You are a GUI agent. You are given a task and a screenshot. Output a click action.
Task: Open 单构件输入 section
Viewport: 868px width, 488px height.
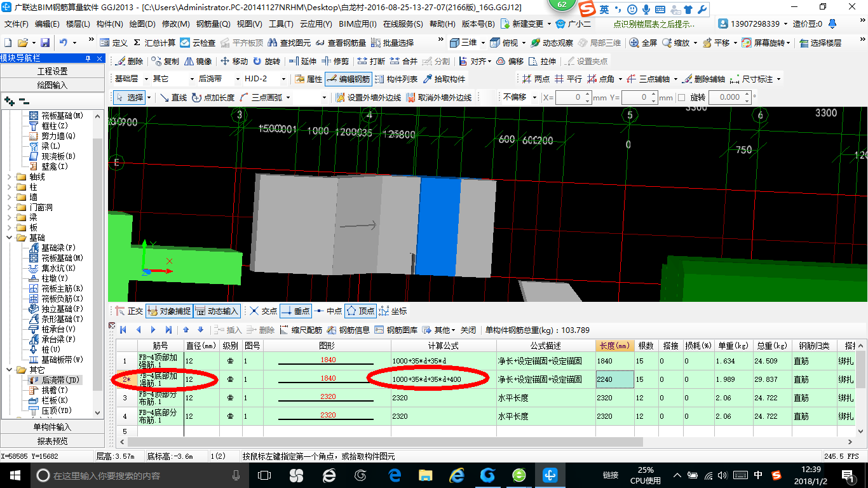click(x=52, y=427)
